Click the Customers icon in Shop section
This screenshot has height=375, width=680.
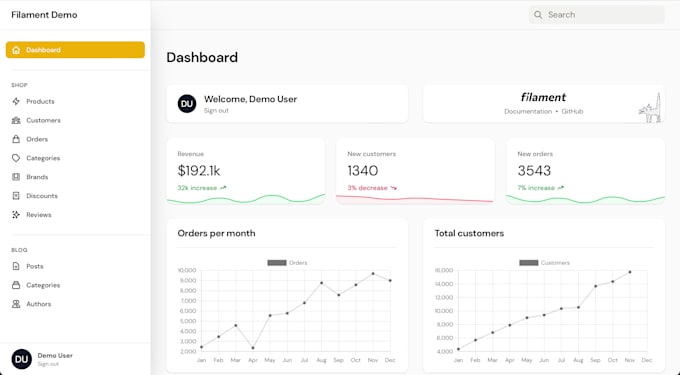pyautogui.click(x=16, y=120)
